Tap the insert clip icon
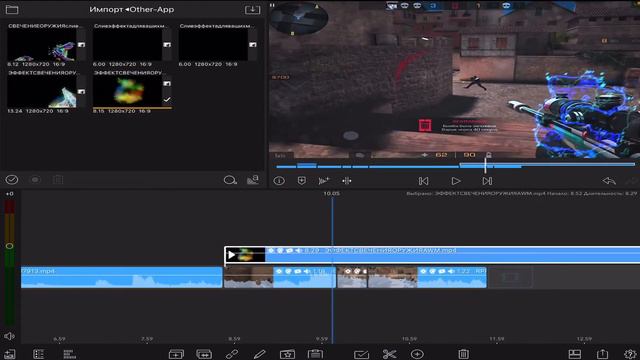Screen dimensions: 640x360 tap(176, 354)
